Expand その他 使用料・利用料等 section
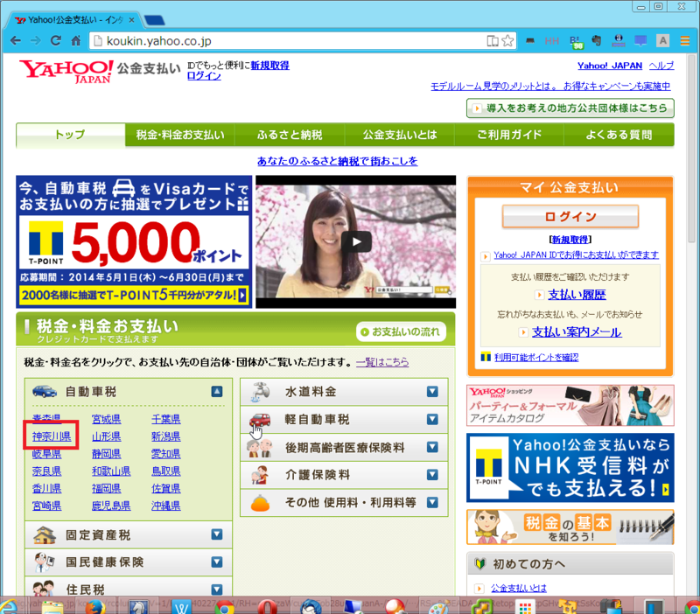The width and height of the screenshot is (700, 614). [432, 502]
